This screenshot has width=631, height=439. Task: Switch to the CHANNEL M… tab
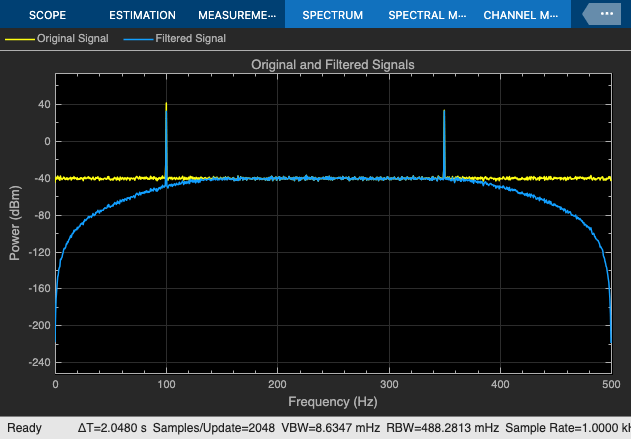click(x=521, y=15)
